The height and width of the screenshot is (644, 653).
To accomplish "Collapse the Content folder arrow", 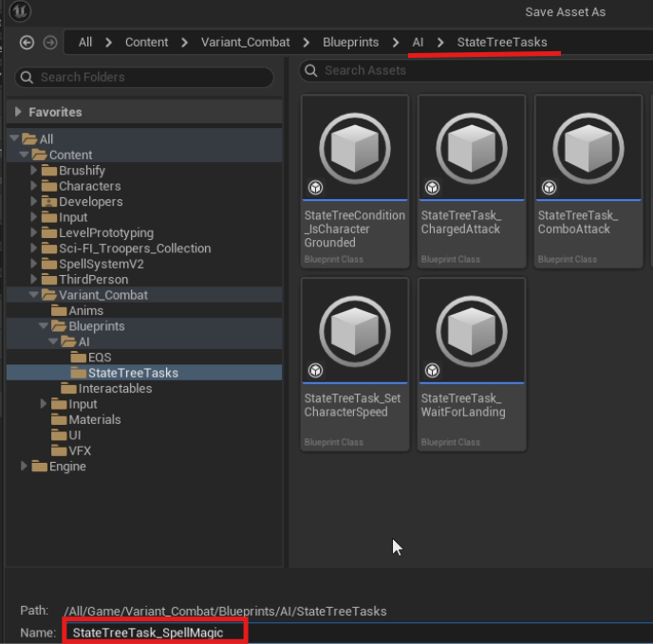I will tap(24, 155).
